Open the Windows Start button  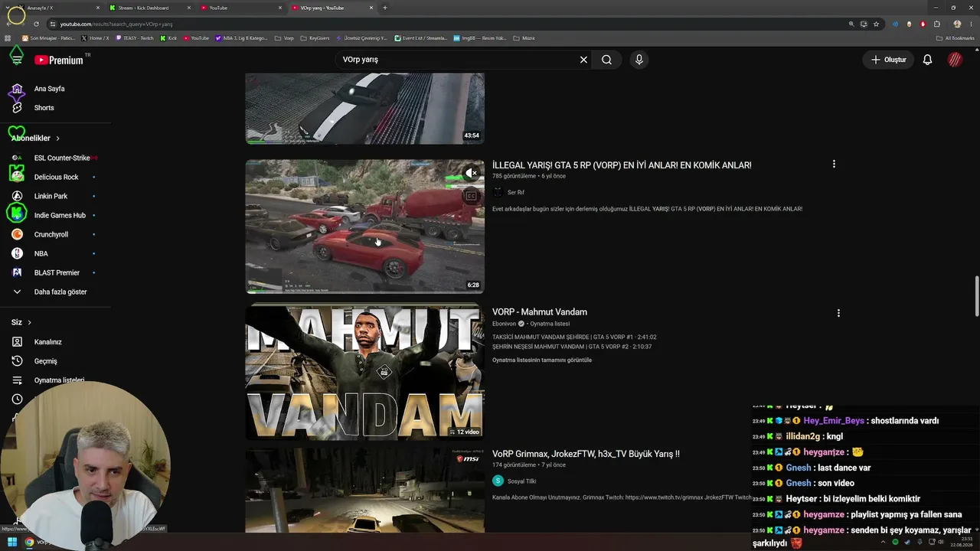tap(11, 542)
